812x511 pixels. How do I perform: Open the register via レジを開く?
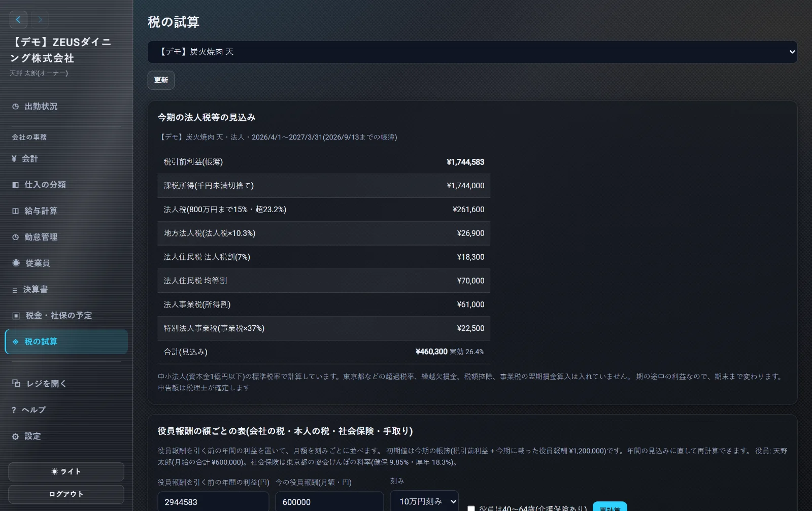(66, 384)
